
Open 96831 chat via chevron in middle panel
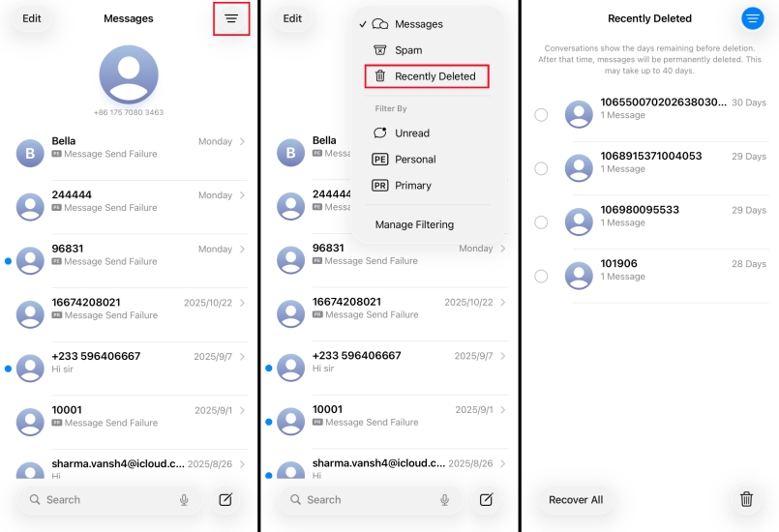(x=503, y=249)
